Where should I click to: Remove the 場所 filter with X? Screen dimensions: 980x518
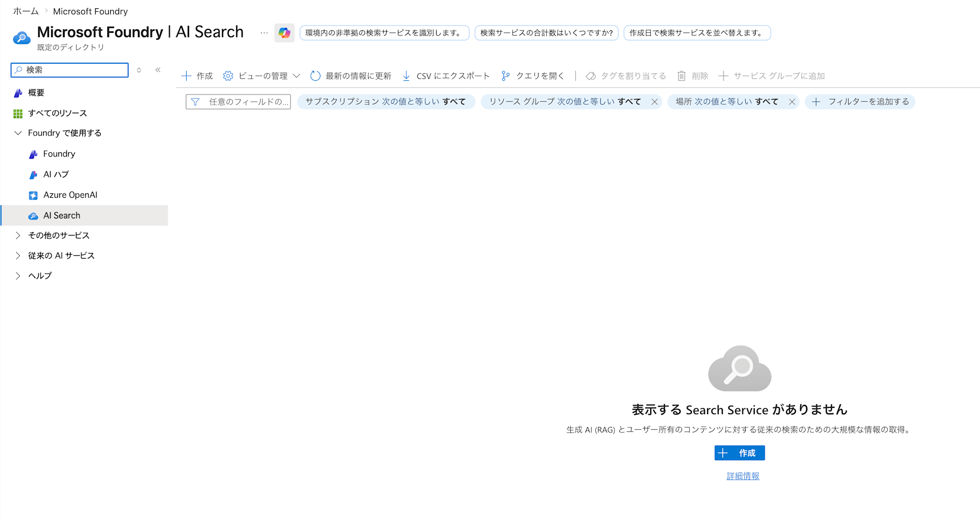(x=792, y=102)
